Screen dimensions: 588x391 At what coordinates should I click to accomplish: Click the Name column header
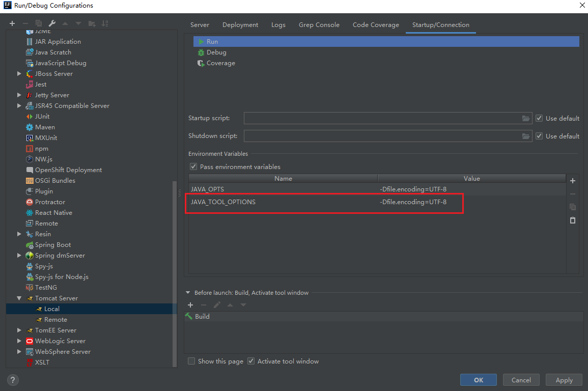tap(283, 178)
